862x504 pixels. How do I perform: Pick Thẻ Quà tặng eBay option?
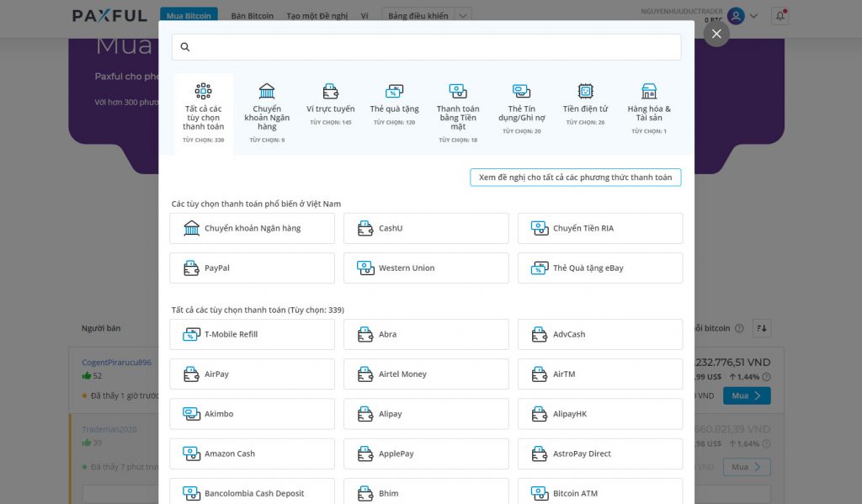click(599, 268)
